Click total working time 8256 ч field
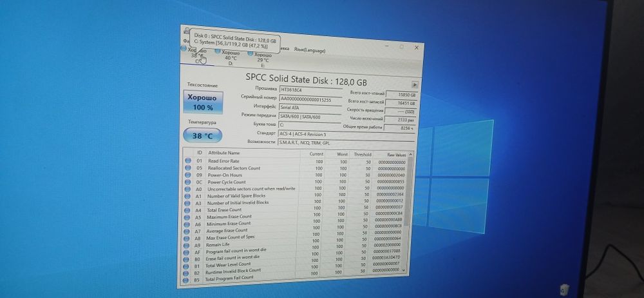 click(400, 128)
